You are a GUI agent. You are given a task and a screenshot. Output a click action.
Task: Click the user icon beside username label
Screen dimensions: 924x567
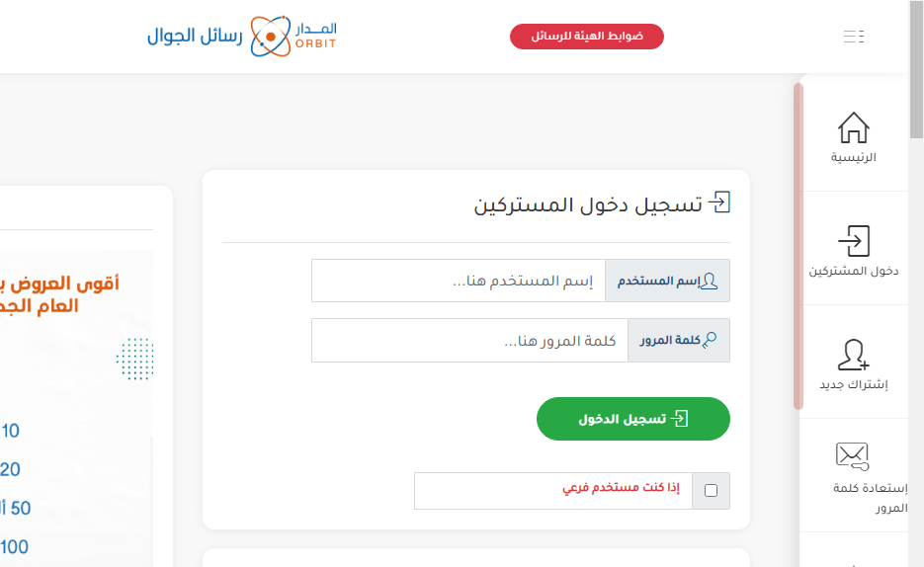pos(708,282)
